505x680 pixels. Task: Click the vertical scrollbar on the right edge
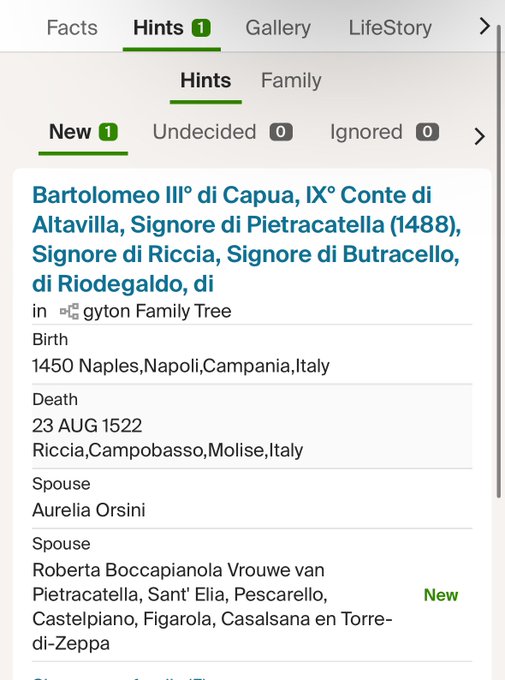click(499, 260)
